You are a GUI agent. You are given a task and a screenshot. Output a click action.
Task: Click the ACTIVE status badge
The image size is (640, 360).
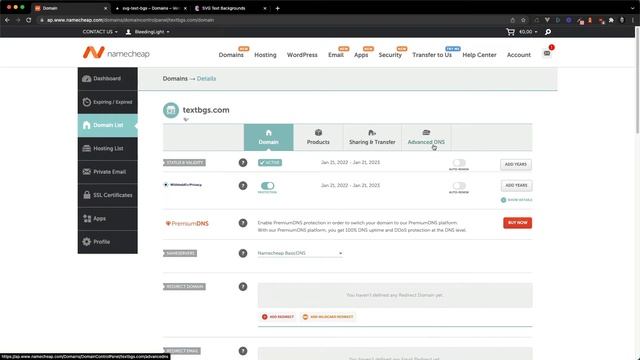click(x=270, y=162)
